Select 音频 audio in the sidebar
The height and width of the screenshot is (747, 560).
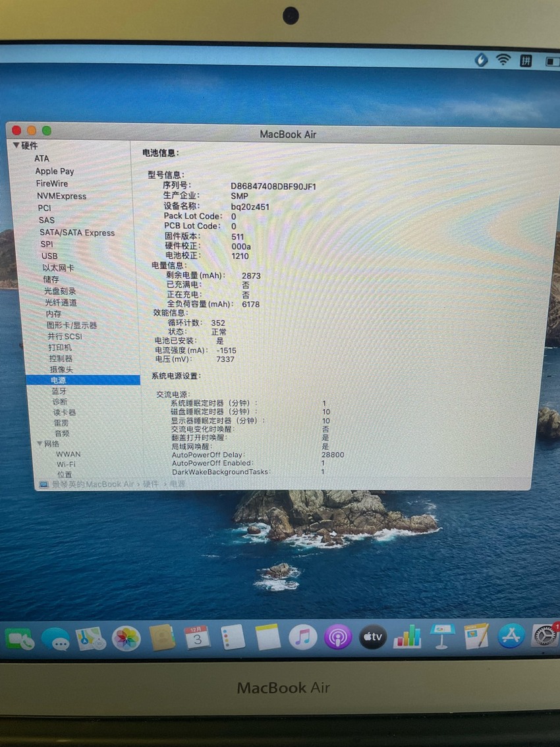(62, 434)
